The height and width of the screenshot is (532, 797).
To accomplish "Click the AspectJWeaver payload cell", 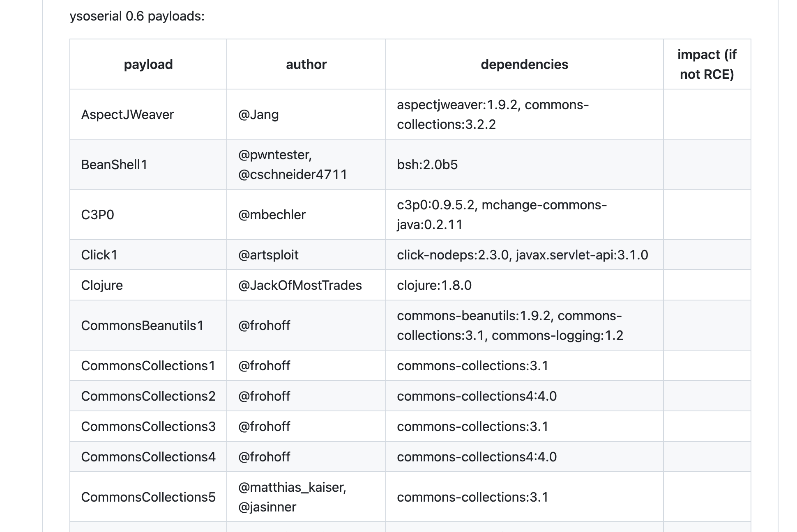I will click(x=127, y=115).
